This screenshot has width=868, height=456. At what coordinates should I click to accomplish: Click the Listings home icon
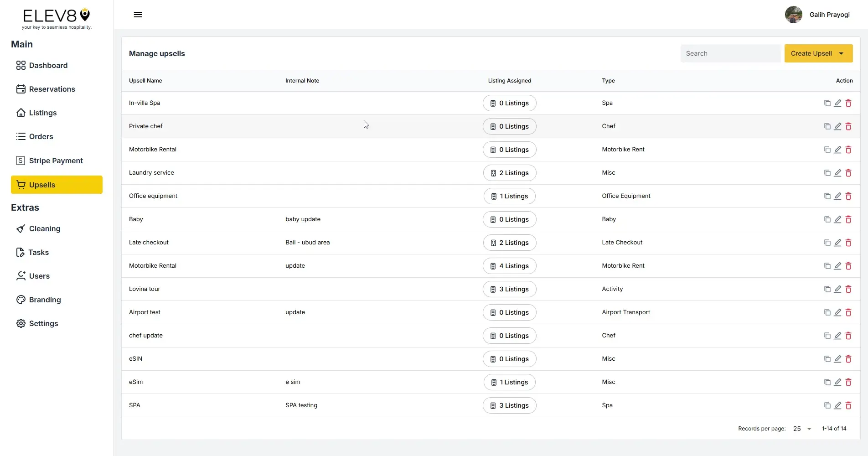click(21, 113)
